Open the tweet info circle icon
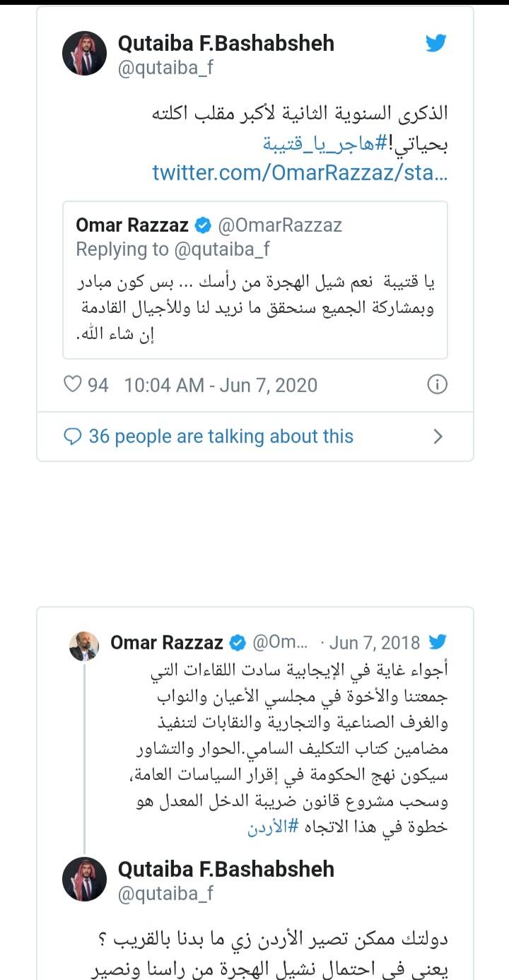 click(438, 384)
